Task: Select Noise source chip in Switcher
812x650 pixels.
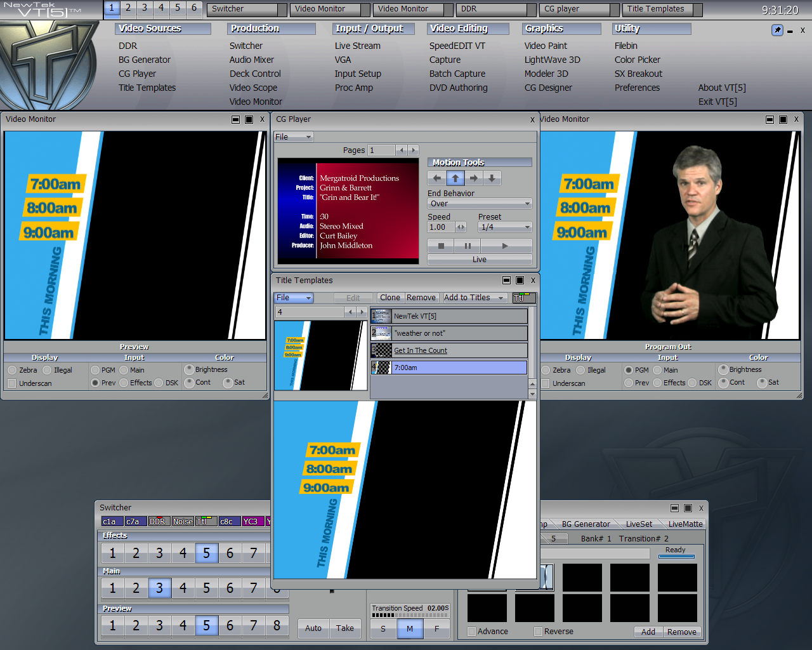Action: [x=183, y=521]
